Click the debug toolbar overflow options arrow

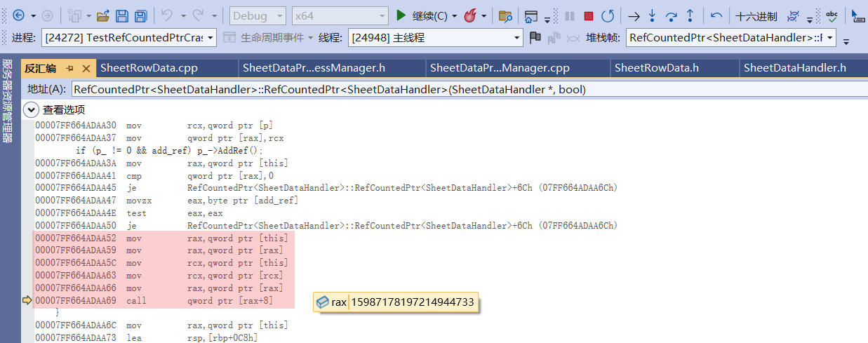pyautogui.click(x=810, y=19)
